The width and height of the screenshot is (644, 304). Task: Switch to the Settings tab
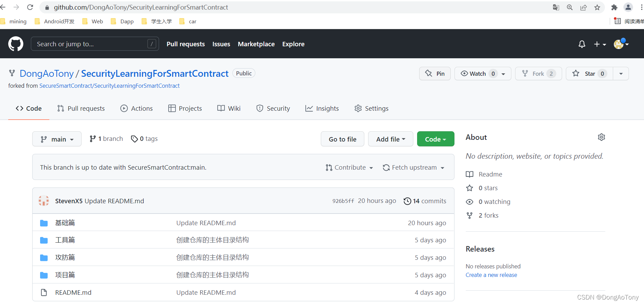pyautogui.click(x=372, y=109)
